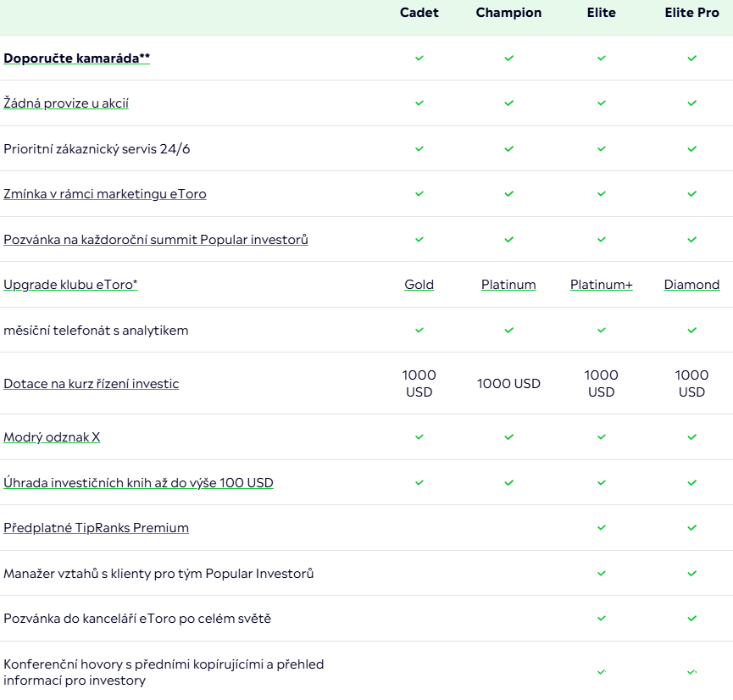Open the Upgrade klubu eToro link
Image resolution: width=733 pixels, height=700 pixels.
coord(70,285)
